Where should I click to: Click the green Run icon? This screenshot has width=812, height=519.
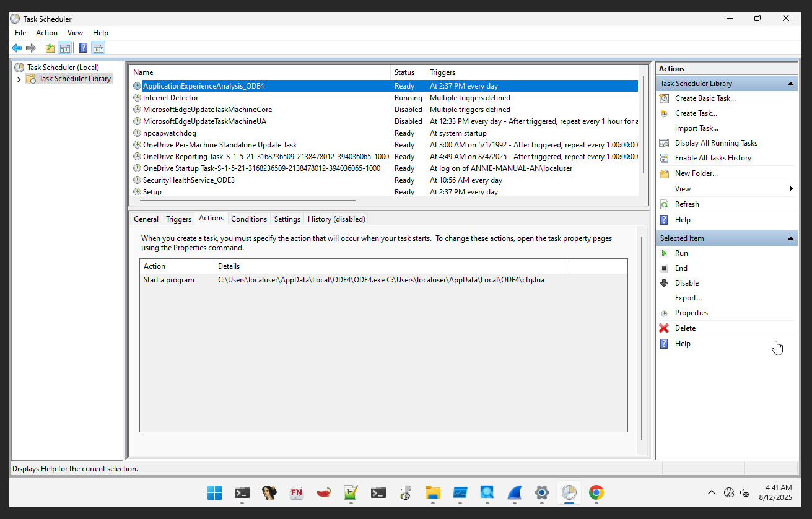coord(664,253)
